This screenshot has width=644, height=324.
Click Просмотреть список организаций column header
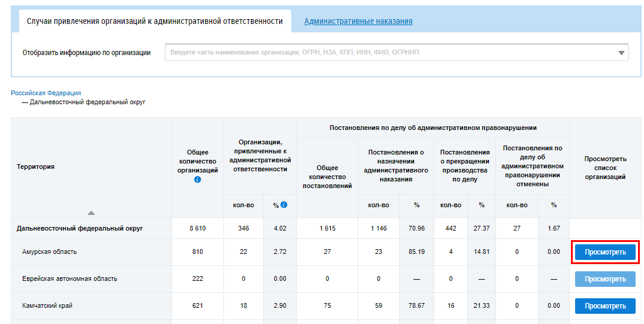[x=605, y=168]
